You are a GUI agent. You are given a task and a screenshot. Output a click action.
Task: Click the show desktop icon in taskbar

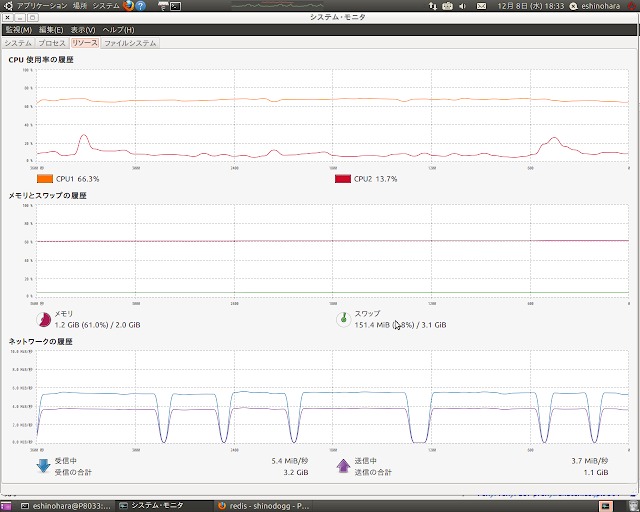(x=6, y=506)
